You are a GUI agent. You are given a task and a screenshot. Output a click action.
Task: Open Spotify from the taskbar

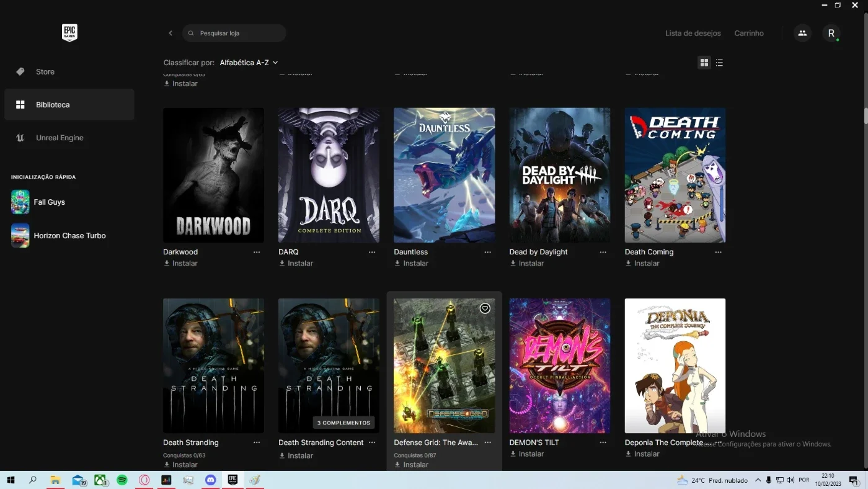click(122, 480)
